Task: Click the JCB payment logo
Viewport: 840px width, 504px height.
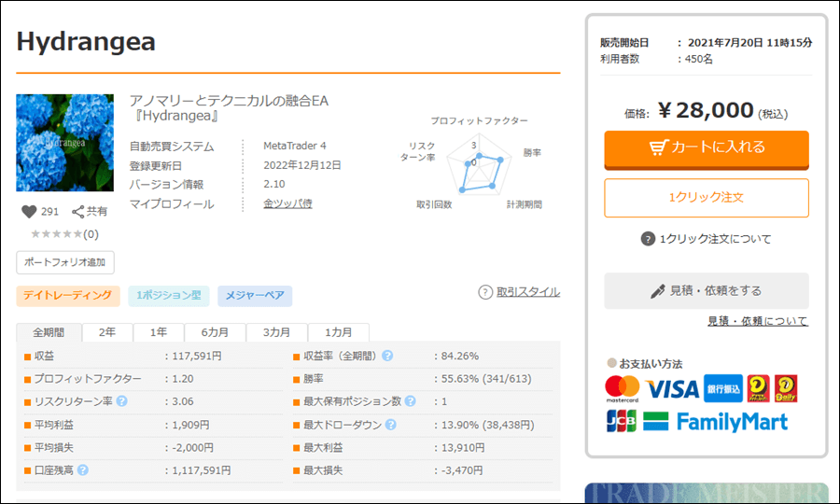Action: 622,421
